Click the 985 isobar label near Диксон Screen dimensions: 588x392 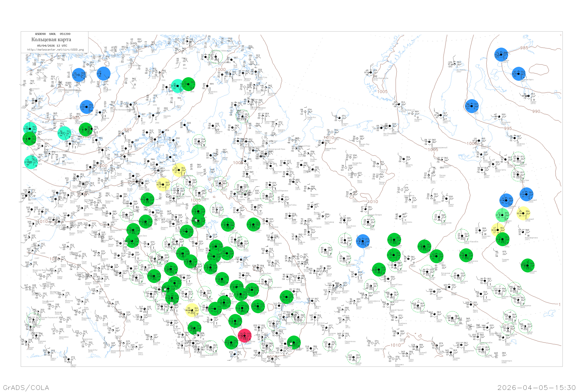[524, 48]
